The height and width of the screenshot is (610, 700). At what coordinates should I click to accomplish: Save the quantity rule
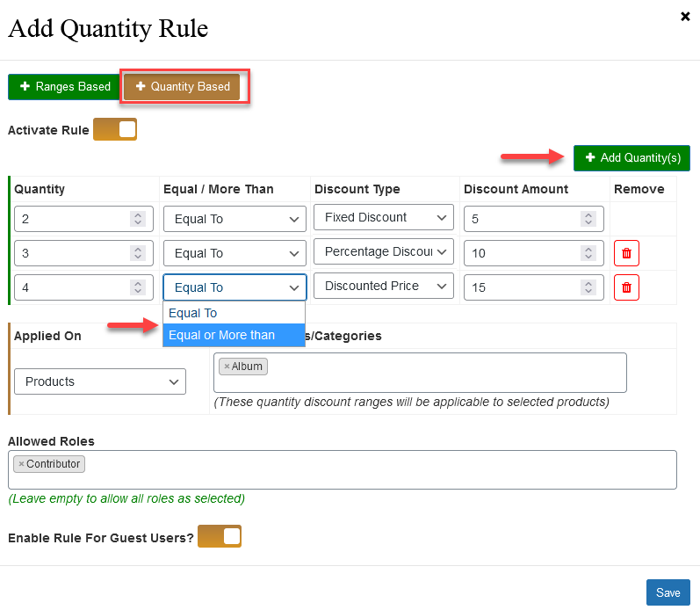668,592
